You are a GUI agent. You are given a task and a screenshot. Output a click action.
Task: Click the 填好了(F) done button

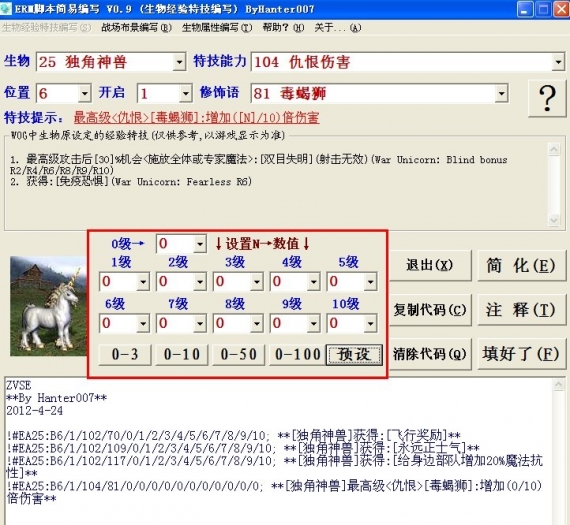click(x=521, y=354)
